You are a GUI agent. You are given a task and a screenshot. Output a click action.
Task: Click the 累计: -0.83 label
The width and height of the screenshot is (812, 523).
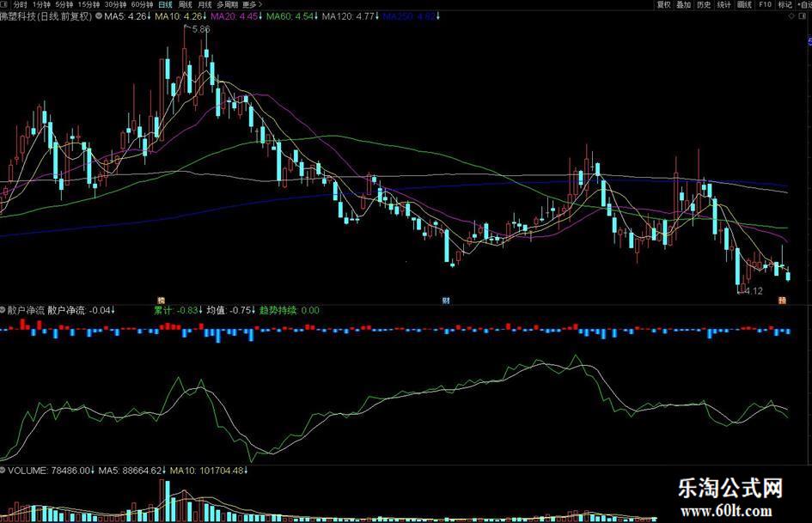pyautogui.click(x=178, y=310)
